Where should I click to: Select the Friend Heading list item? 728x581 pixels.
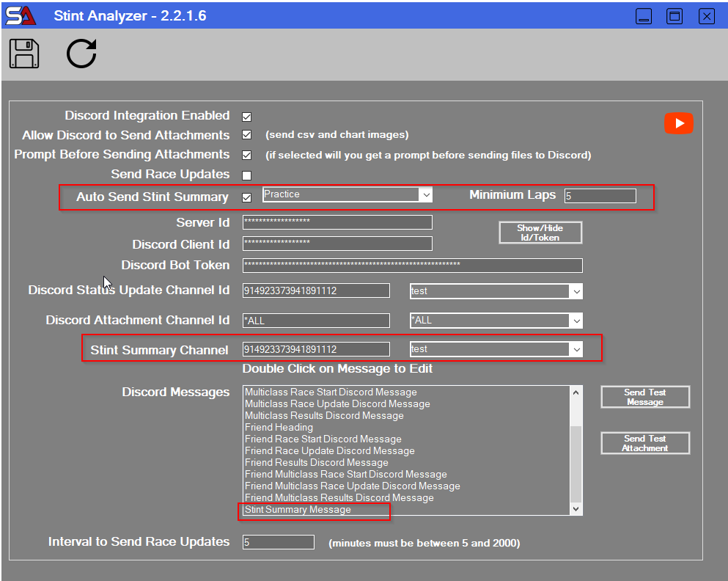(279, 427)
